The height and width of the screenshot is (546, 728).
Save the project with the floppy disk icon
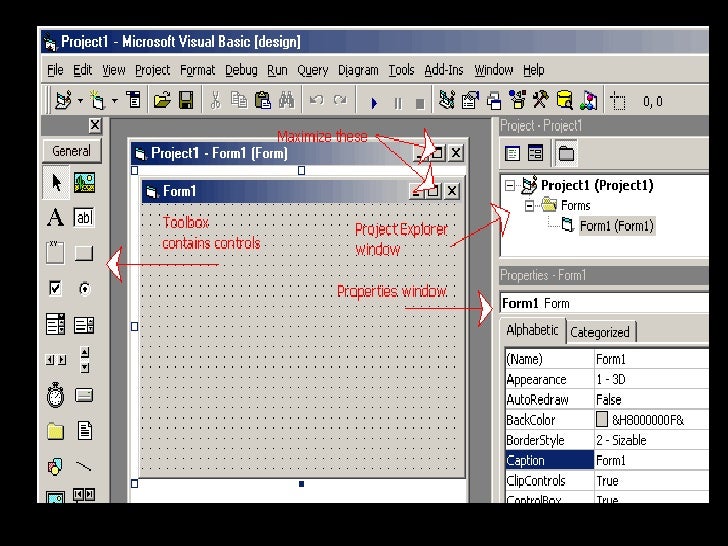186,100
